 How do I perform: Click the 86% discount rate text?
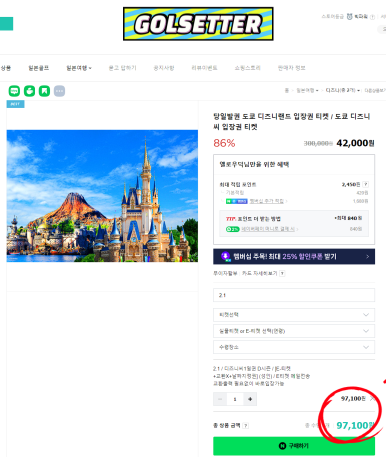click(x=224, y=143)
